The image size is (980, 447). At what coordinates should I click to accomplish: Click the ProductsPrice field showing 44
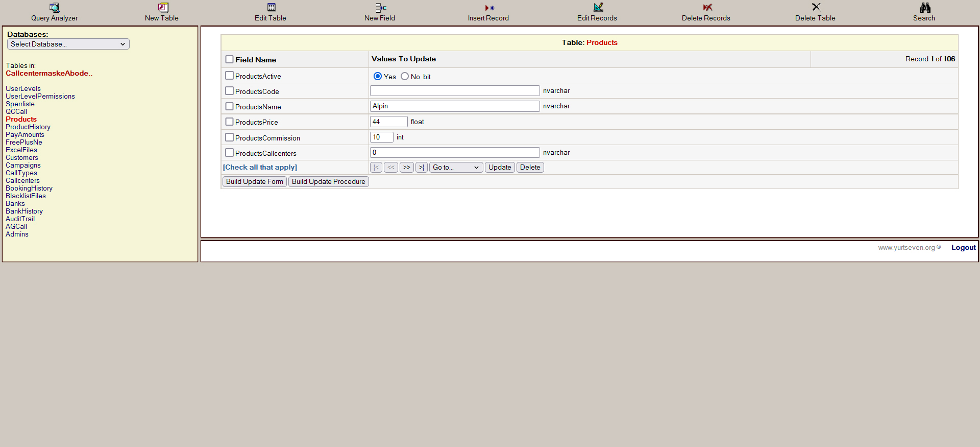pyautogui.click(x=389, y=122)
